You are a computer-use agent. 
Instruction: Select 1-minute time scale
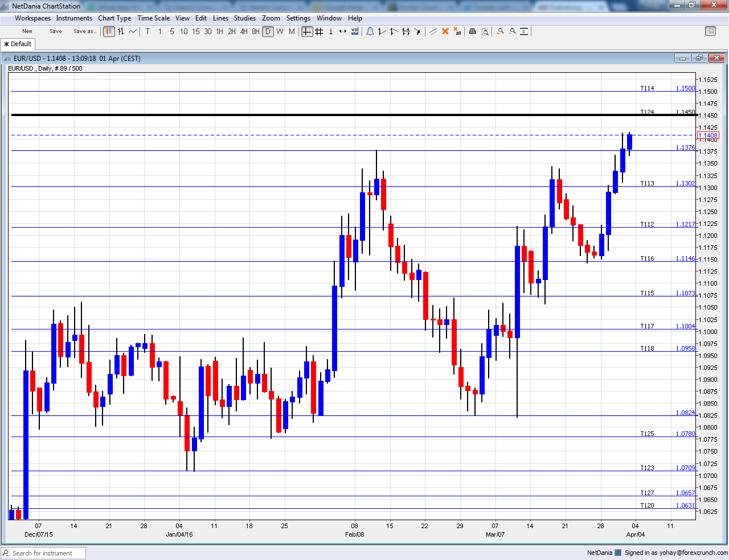click(x=160, y=31)
